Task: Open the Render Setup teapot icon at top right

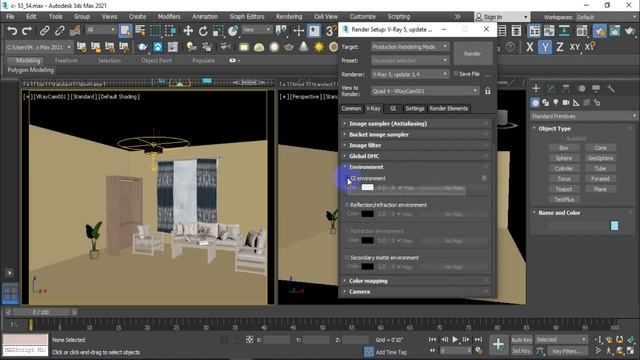Action: pos(600,31)
